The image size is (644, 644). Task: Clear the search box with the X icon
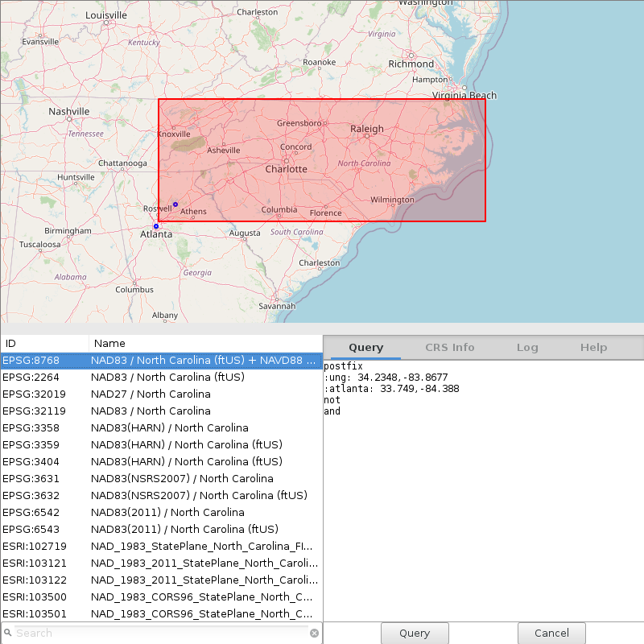(314, 633)
